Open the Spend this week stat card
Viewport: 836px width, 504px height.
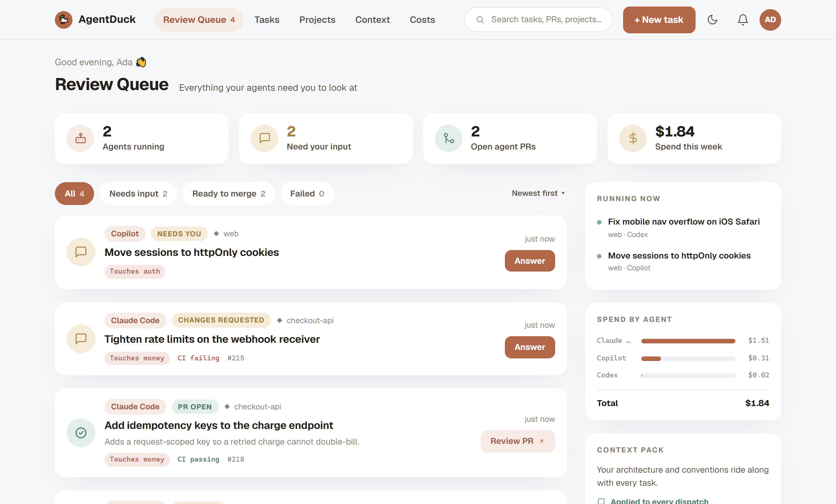pyautogui.click(x=694, y=138)
